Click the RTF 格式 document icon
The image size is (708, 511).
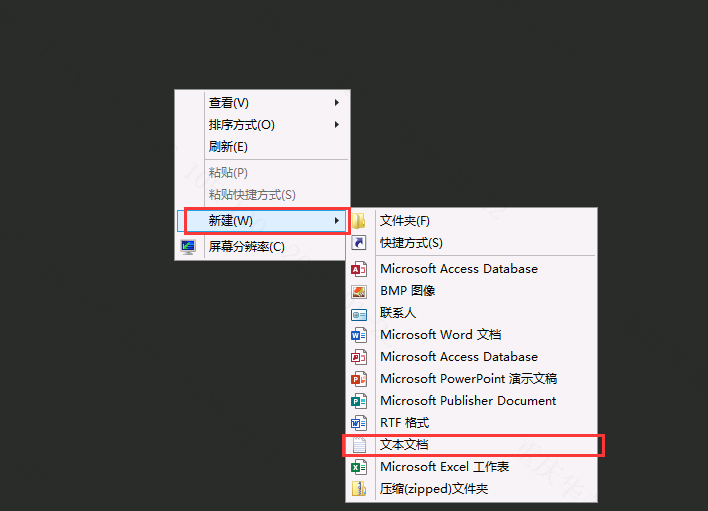tap(359, 423)
